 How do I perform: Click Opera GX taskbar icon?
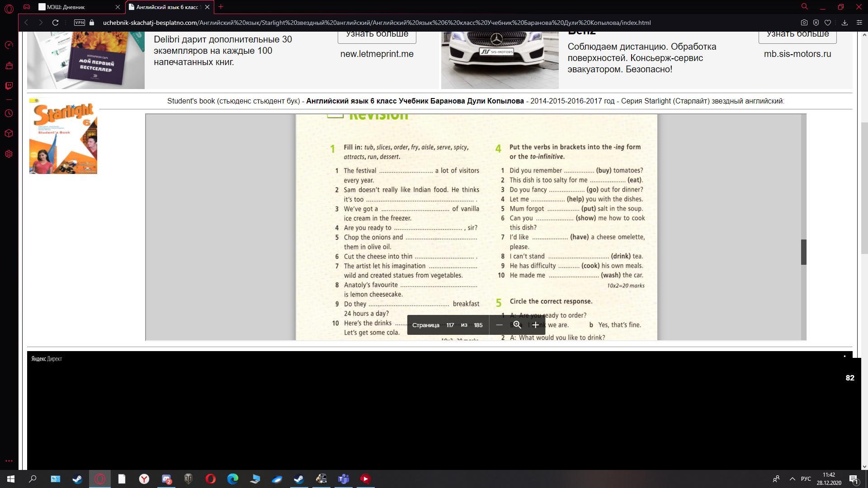pyautogui.click(x=100, y=479)
